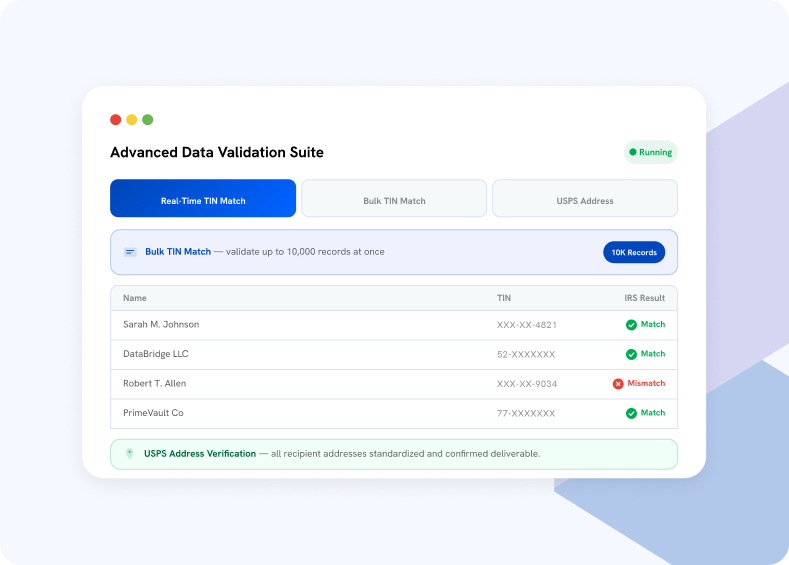Click 'validate up to 10,000 records at once' text

(305, 252)
